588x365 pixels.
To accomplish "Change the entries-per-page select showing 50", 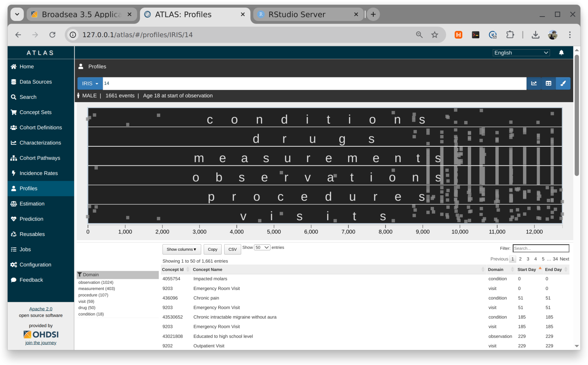I will pos(262,247).
